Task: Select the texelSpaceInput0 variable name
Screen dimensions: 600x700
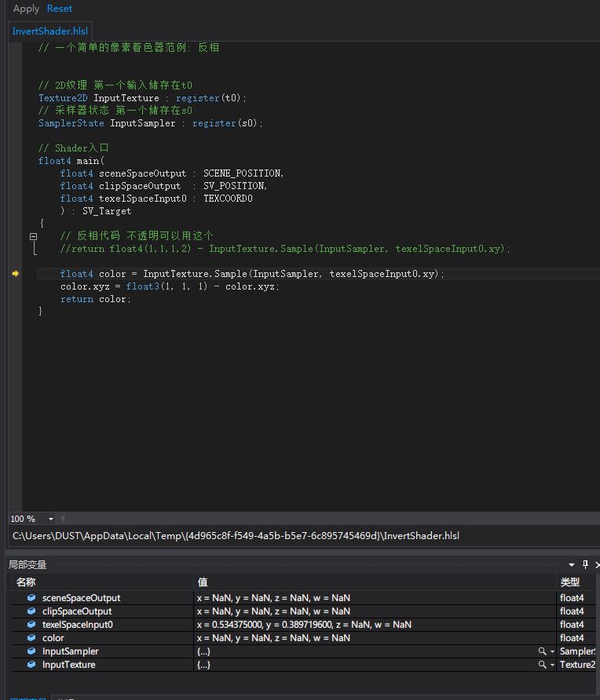Action: (78, 625)
